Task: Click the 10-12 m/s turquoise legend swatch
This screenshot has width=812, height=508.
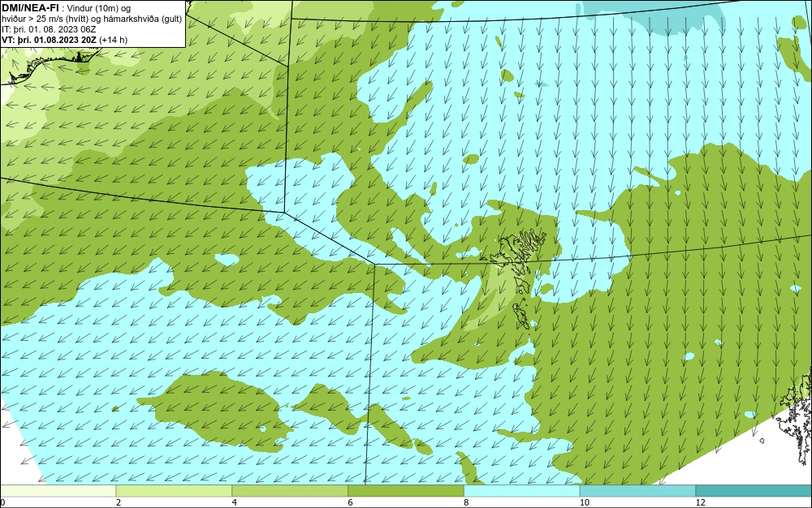Action: tap(638, 490)
